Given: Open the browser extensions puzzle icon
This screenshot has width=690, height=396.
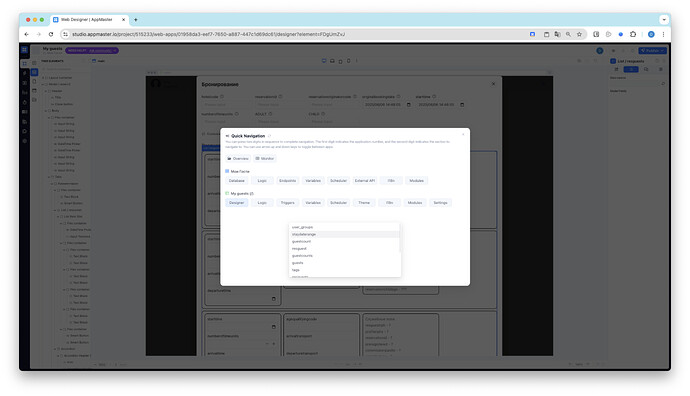Looking at the screenshot, I should pyautogui.click(x=633, y=34).
